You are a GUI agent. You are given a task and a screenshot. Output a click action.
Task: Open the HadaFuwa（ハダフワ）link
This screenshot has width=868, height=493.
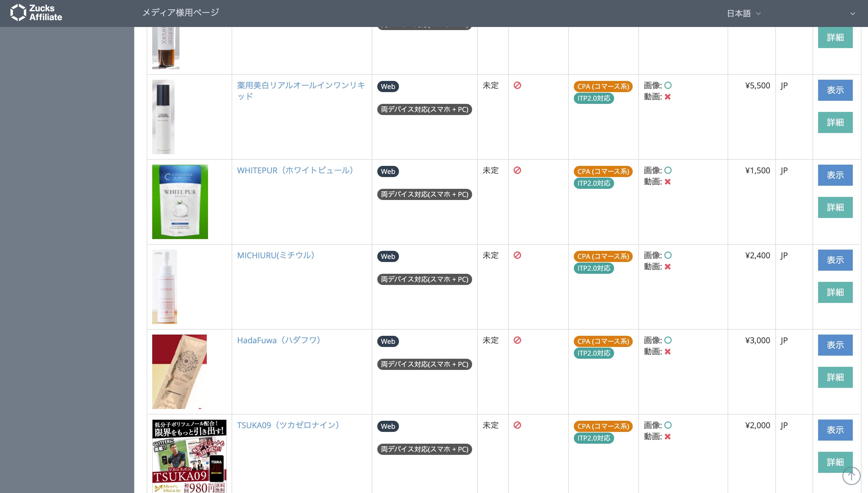[279, 340]
